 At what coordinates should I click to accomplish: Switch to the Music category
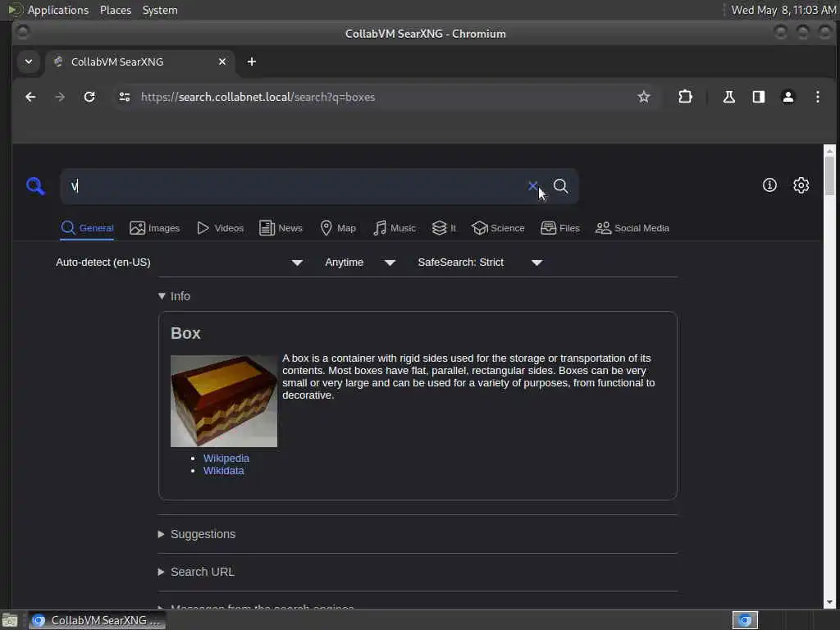click(x=395, y=228)
